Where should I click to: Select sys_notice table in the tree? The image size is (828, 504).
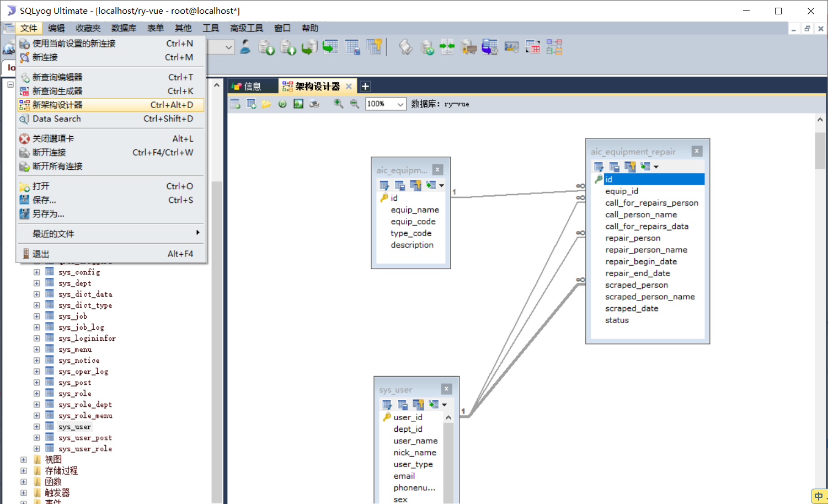point(79,361)
